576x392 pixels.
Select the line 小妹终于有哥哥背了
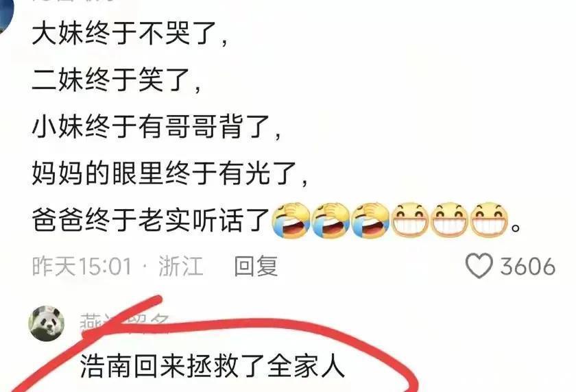156,127
